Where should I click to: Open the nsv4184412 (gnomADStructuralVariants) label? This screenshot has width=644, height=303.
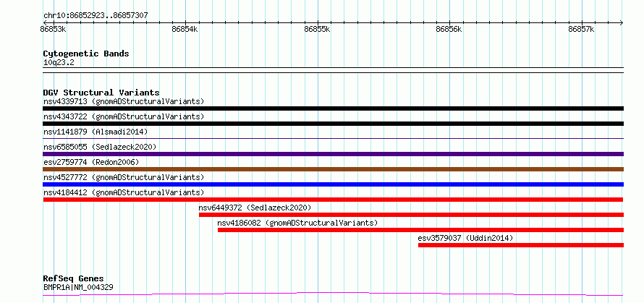coord(124,192)
